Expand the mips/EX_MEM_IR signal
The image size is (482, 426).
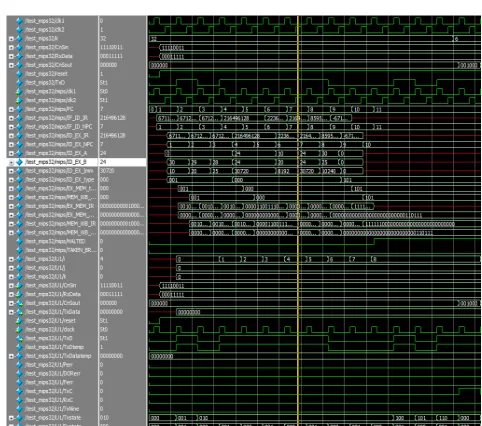click(x=11, y=206)
